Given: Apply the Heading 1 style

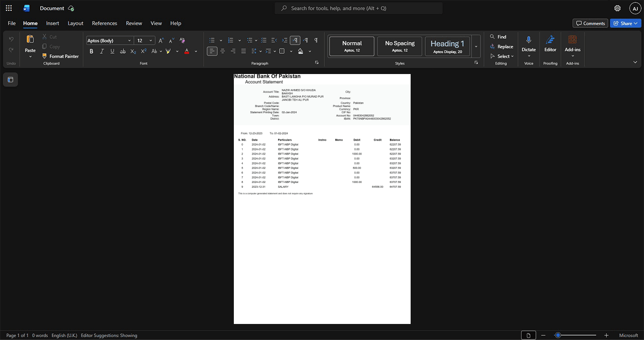Looking at the screenshot, I should (447, 47).
